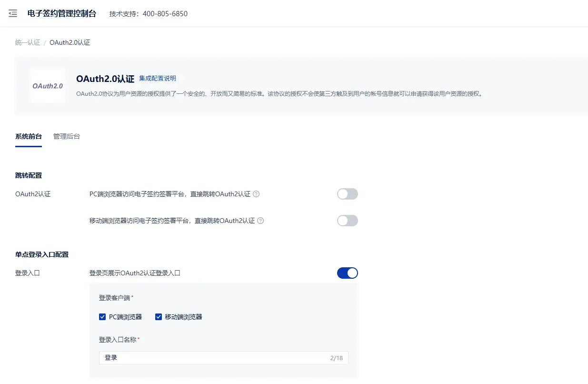588x384 pixels.
Task: Enable 移动端 direct OAuth2 redirect toggle
Action: (x=347, y=221)
